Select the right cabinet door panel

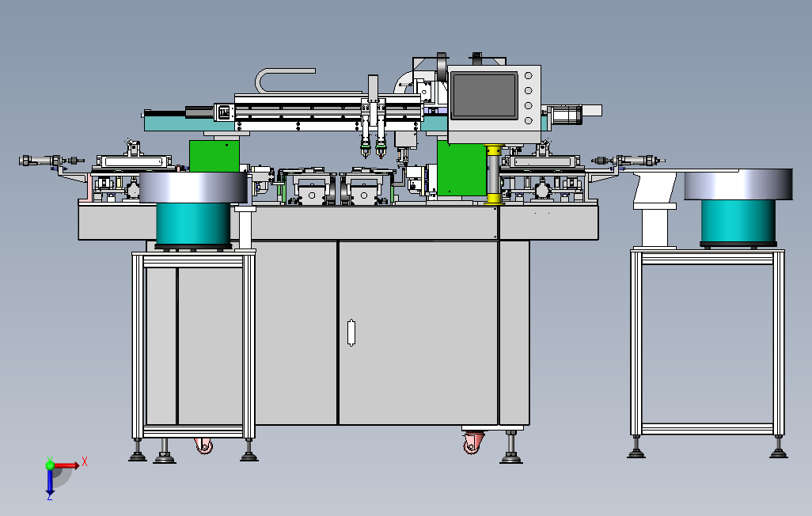click(x=418, y=332)
